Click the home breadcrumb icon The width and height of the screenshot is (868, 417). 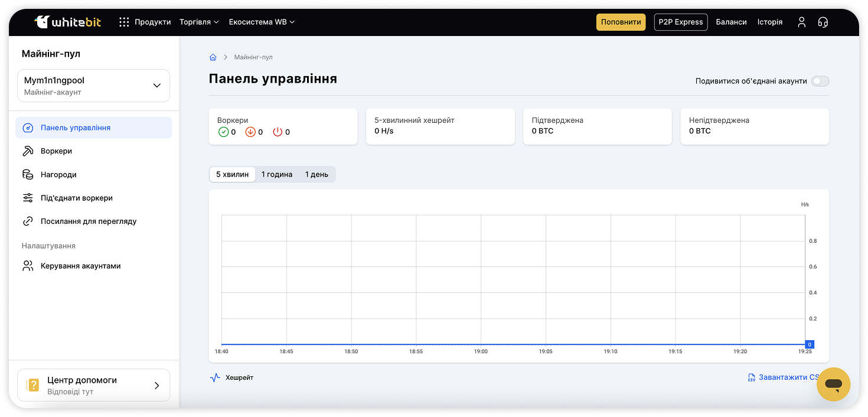coord(213,57)
